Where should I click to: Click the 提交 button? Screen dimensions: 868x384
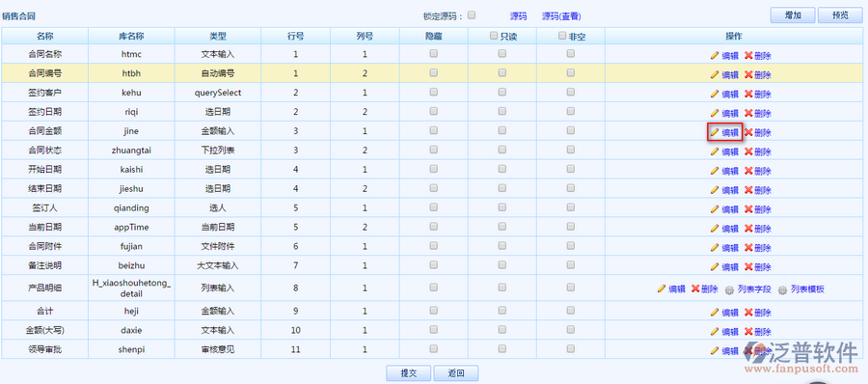coord(409,373)
